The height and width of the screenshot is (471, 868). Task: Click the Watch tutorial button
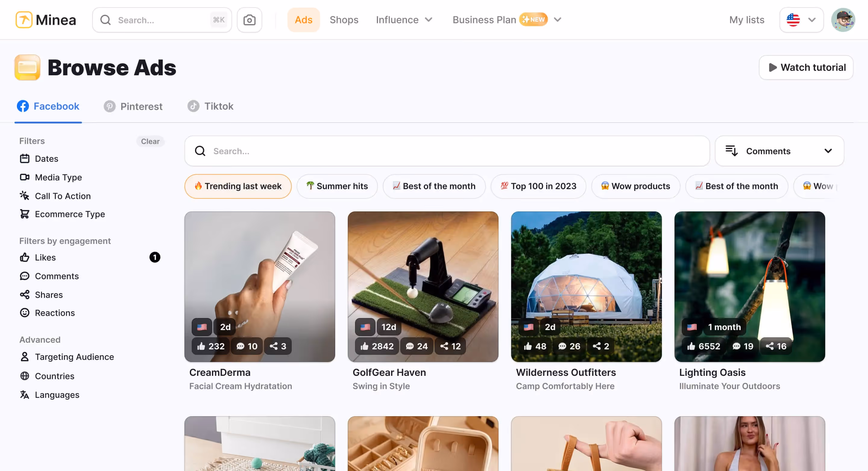click(806, 67)
